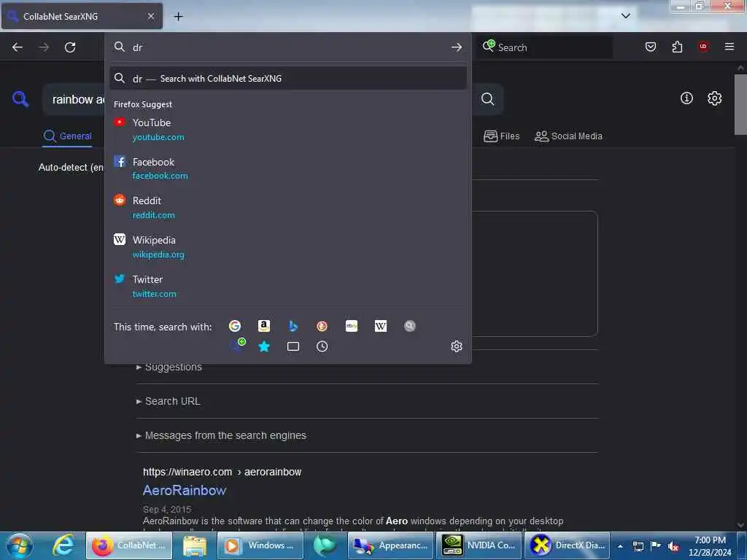
Task: Add the CollabNet SearXNG search engine
Action: [237, 345]
